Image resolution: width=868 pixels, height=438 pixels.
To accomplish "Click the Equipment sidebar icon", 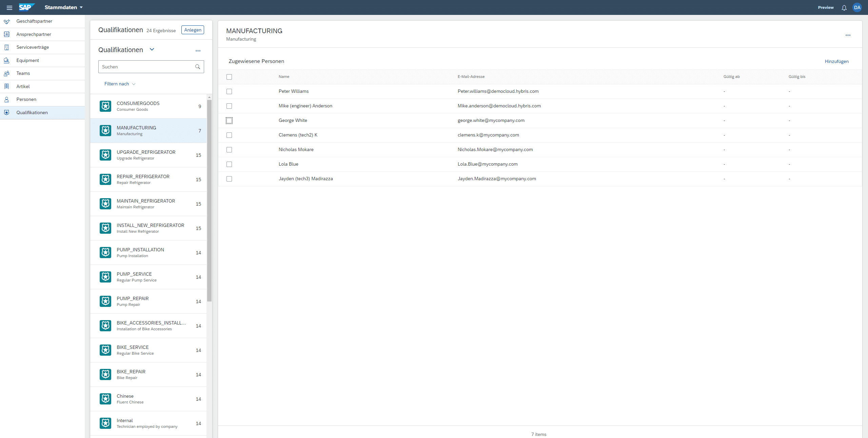I will coord(6,60).
